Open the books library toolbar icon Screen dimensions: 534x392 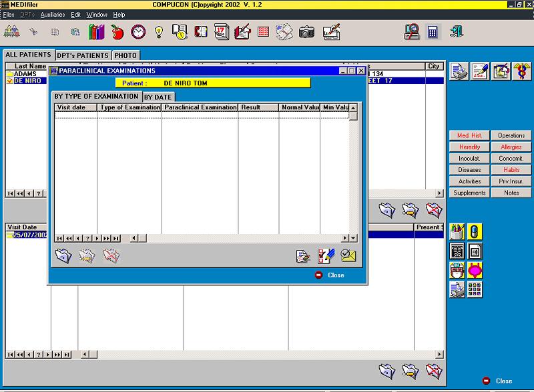click(96, 32)
